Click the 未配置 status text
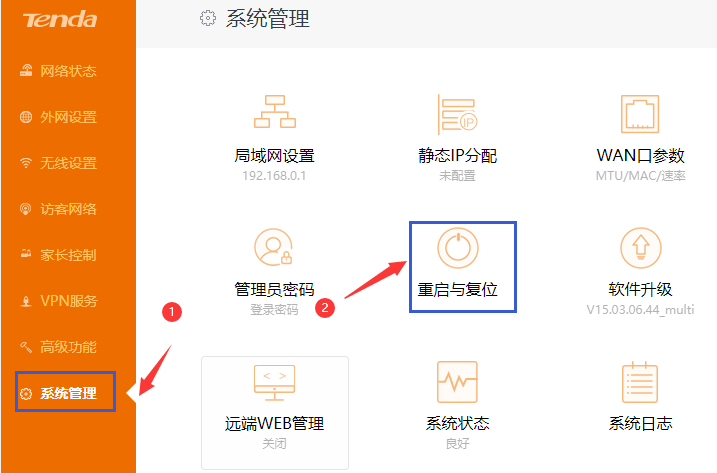 (457, 176)
